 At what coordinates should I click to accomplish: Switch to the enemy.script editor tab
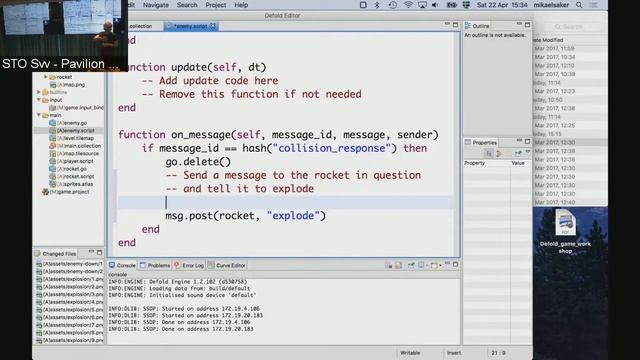[191, 26]
